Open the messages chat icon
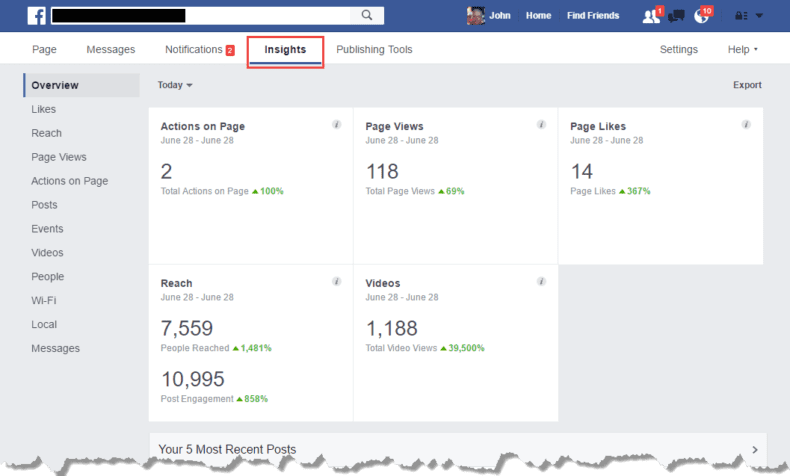 (676, 16)
